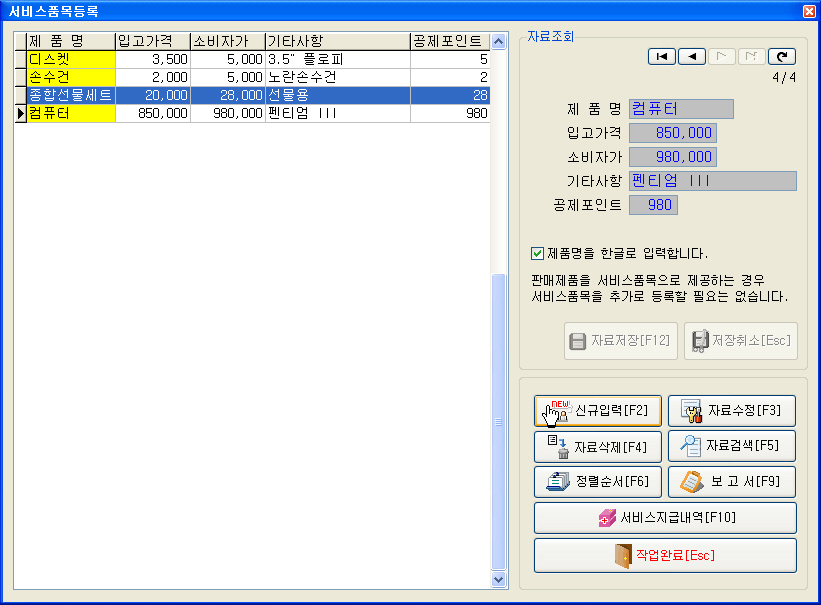Click the 소비자가 column header
Viewport: 821px width, 605px height.
click(x=227, y=41)
